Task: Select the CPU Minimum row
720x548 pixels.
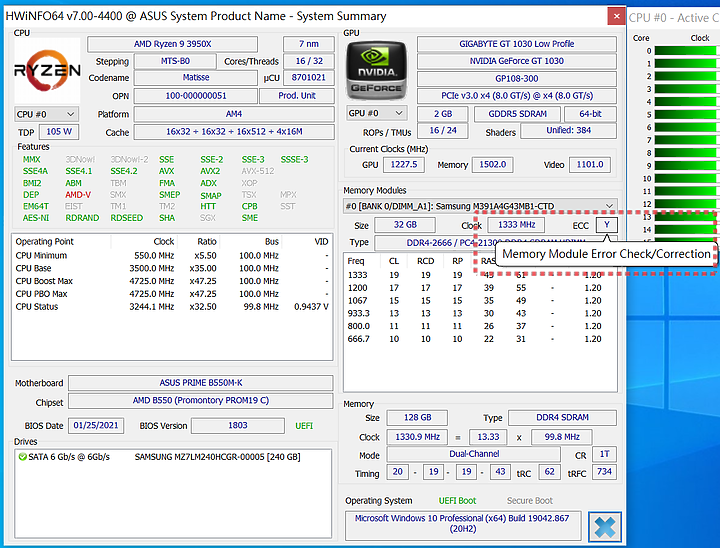Action: 172,255
